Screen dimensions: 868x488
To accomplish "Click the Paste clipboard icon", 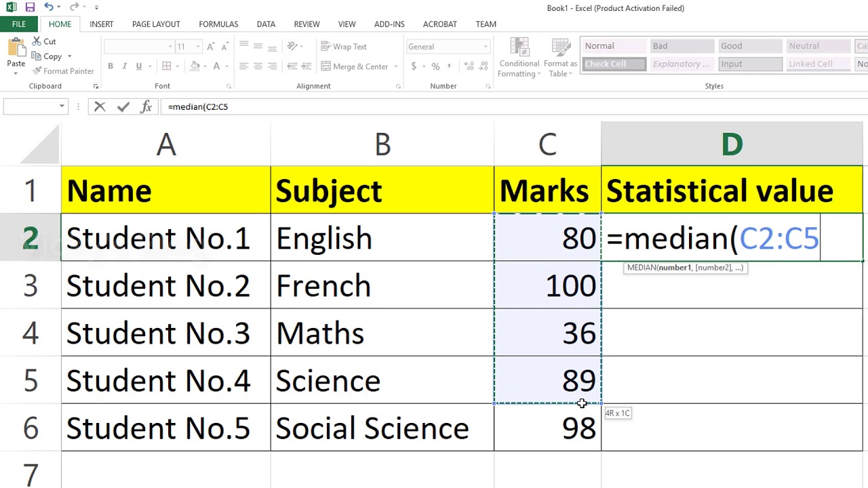I will pyautogui.click(x=16, y=53).
